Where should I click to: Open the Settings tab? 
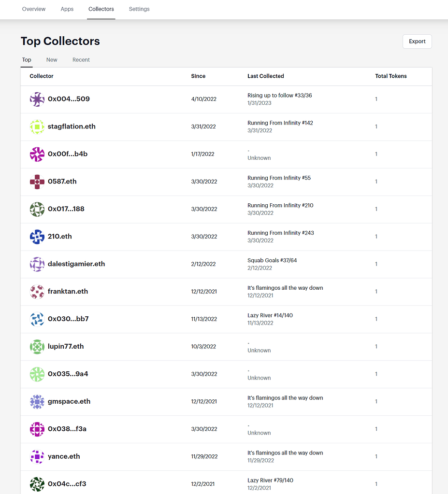point(139,9)
